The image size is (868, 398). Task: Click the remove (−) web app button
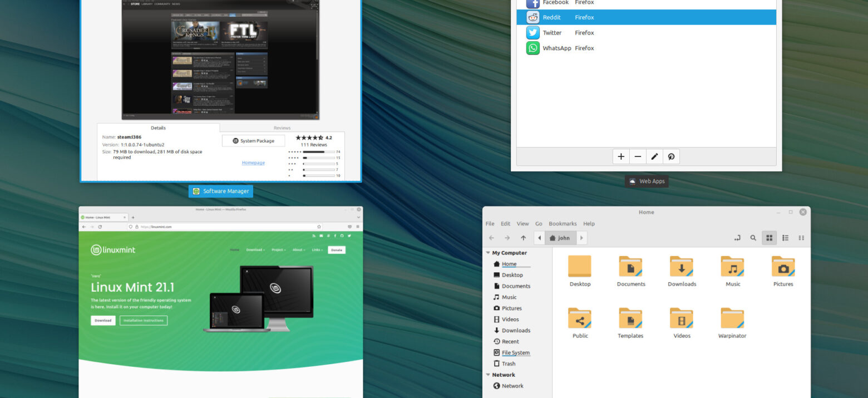point(638,157)
